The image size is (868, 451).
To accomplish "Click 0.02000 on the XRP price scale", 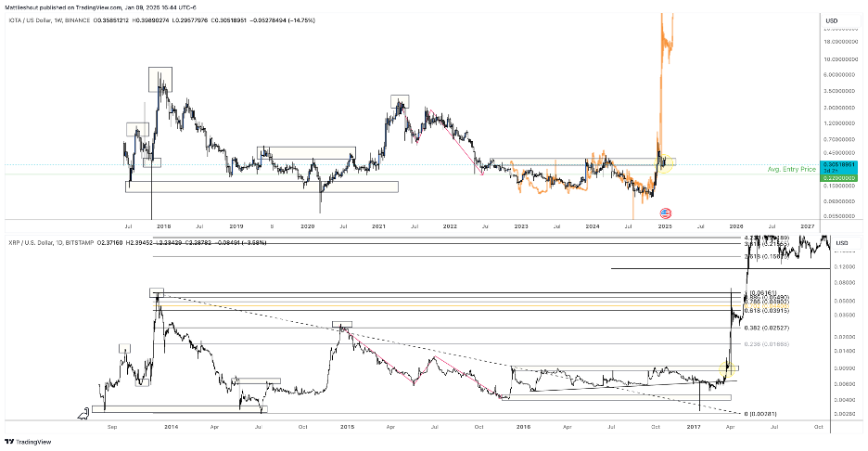I will coord(844,336).
